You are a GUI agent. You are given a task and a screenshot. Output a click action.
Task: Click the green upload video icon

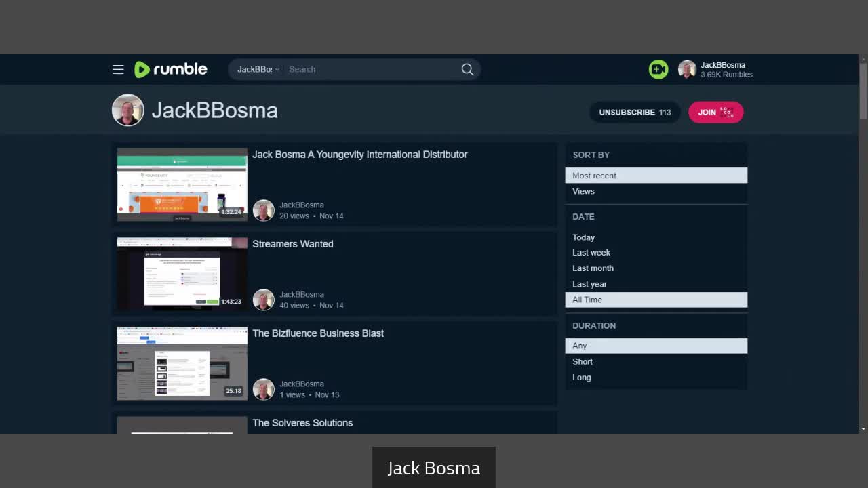[x=658, y=69]
